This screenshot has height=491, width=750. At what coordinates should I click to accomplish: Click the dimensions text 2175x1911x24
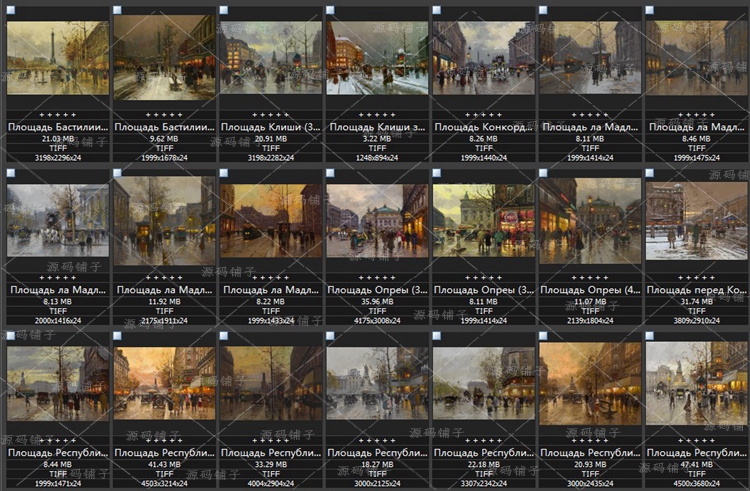165,321
